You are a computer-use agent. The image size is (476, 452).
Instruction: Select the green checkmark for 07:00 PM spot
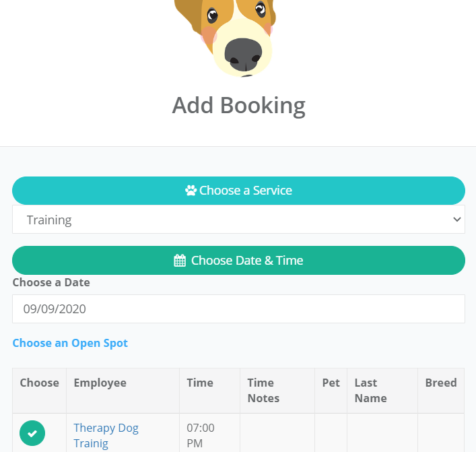pos(32,433)
